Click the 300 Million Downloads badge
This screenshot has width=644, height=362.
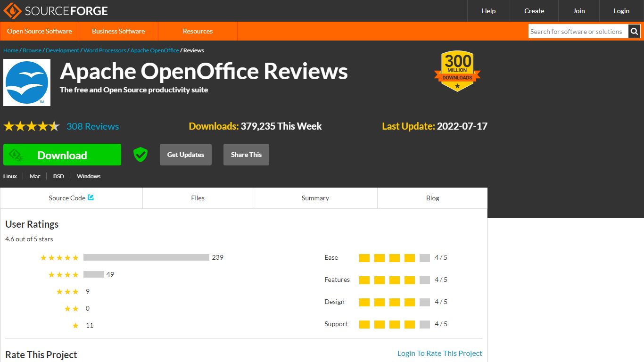pyautogui.click(x=457, y=71)
